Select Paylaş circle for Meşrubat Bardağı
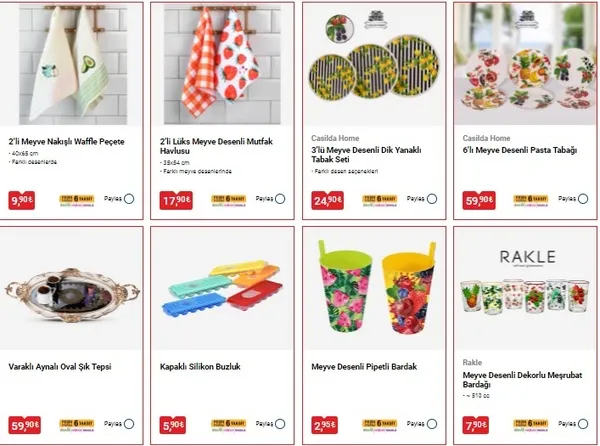 coord(583,424)
